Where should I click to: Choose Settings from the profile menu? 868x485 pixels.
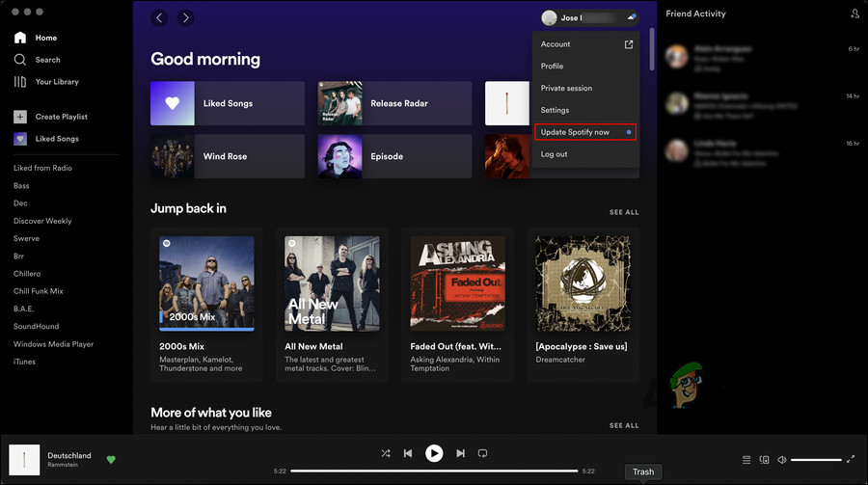(x=556, y=110)
